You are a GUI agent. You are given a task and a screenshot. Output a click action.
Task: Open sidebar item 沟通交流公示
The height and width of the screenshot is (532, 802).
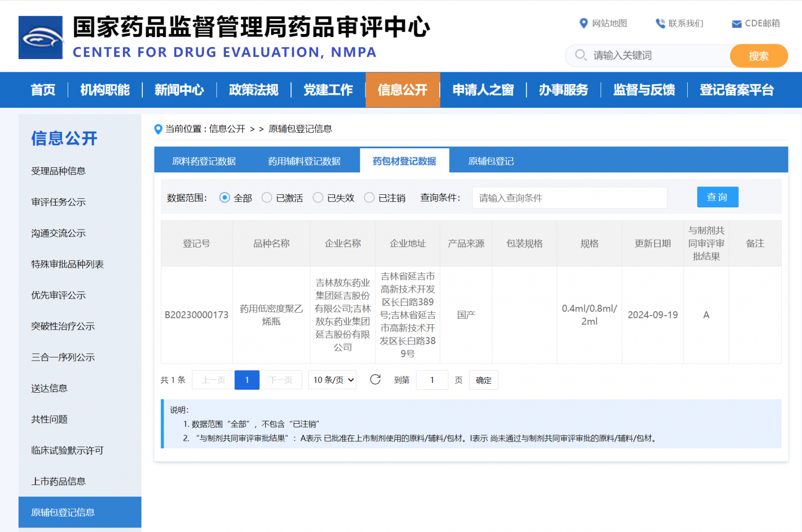(x=59, y=233)
